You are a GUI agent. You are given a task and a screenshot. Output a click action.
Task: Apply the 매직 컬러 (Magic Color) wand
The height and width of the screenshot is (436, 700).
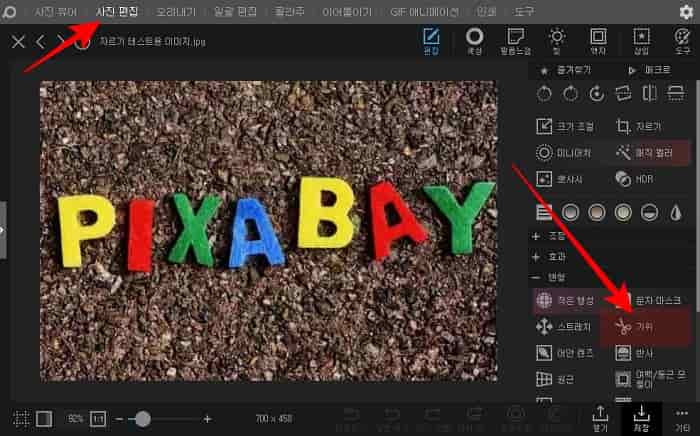(644, 153)
